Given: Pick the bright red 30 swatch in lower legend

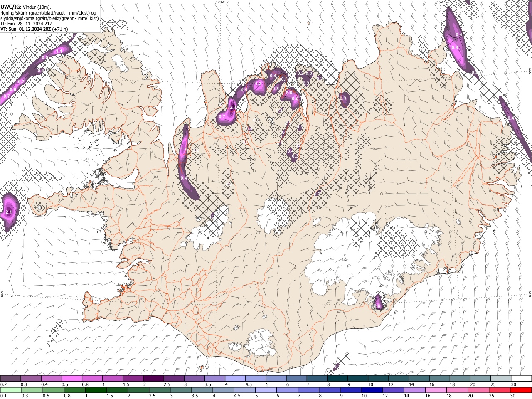Looking at the screenshot, I should click(x=521, y=390).
